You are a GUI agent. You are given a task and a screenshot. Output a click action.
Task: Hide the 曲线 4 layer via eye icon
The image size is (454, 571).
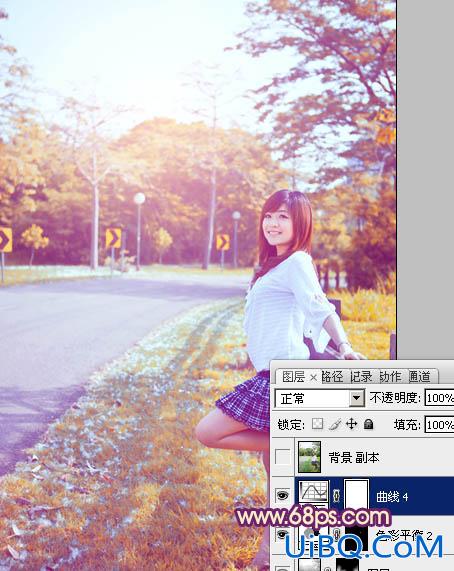tap(283, 495)
